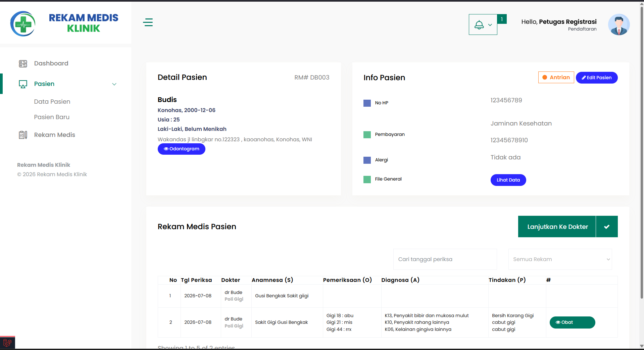Click Lanjutkan Ke Dokter button
644x350 pixels.
point(557,227)
